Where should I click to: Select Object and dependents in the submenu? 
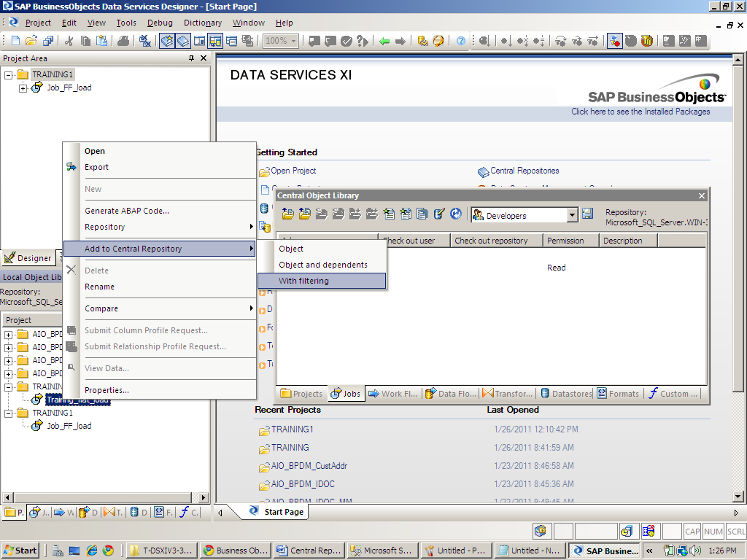point(322,265)
